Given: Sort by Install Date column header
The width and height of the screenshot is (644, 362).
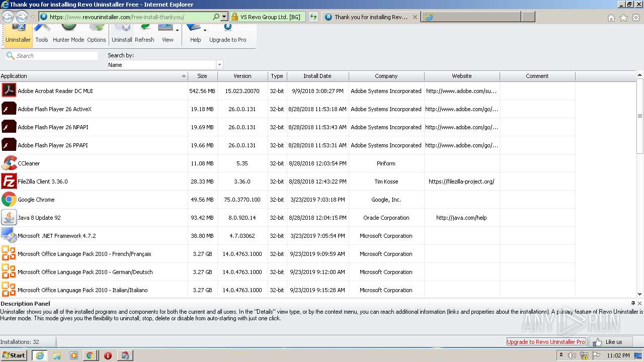Looking at the screenshot, I should tap(317, 76).
